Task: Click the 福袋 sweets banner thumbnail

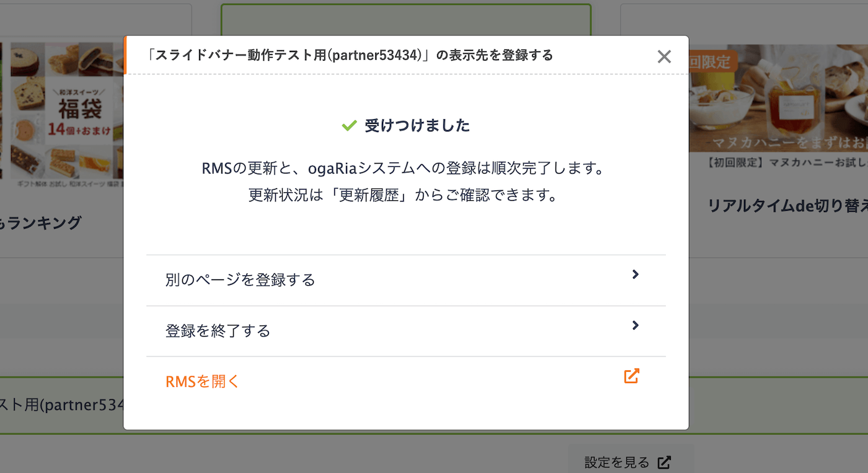Action: (x=61, y=111)
